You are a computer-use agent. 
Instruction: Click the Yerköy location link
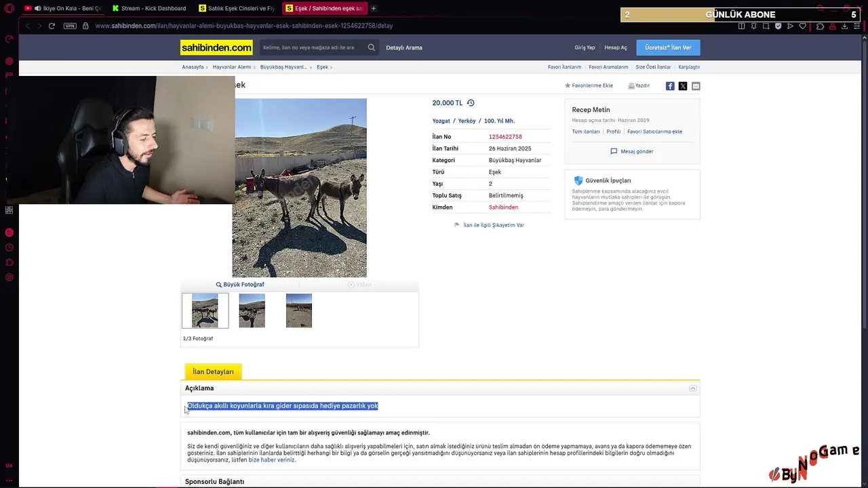pos(467,121)
